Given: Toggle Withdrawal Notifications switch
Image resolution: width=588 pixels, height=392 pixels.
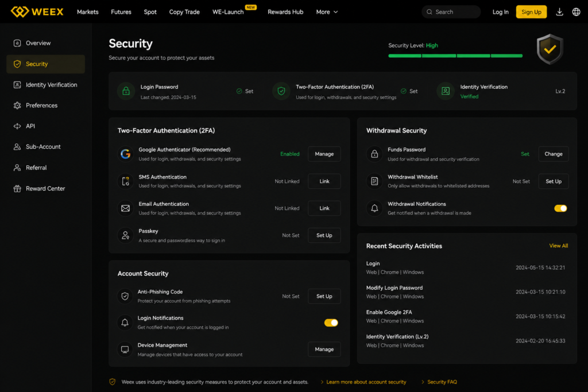Looking at the screenshot, I should point(560,208).
